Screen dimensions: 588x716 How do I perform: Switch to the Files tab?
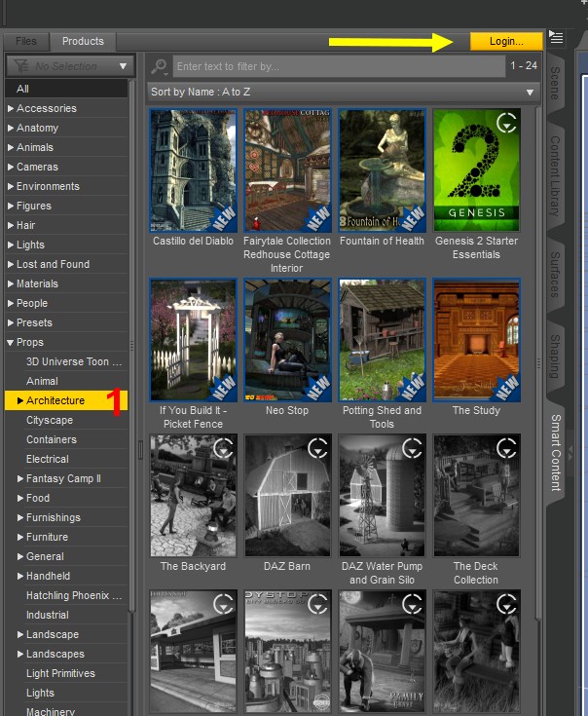pyautogui.click(x=26, y=42)
